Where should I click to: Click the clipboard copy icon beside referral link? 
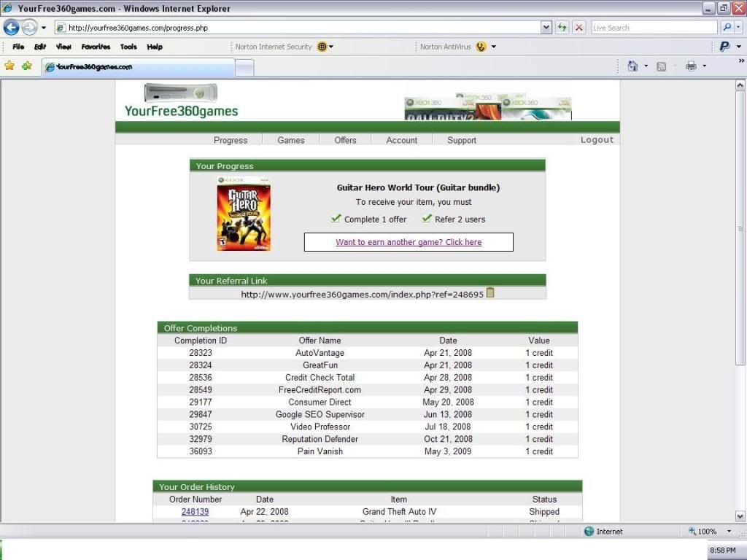tap(490, 292)
